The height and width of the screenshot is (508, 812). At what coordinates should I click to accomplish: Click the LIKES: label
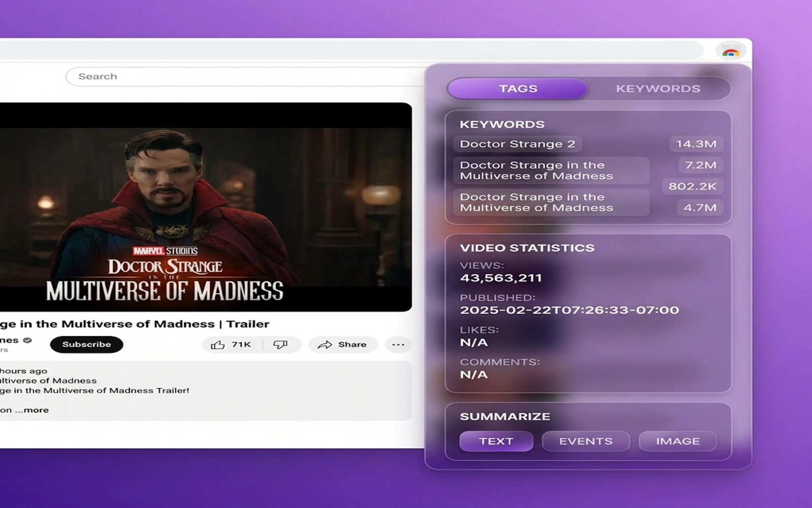tap(479, 330)
